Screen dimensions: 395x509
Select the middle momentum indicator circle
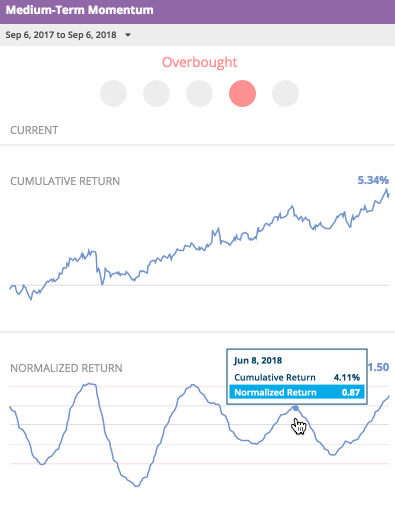199,93
